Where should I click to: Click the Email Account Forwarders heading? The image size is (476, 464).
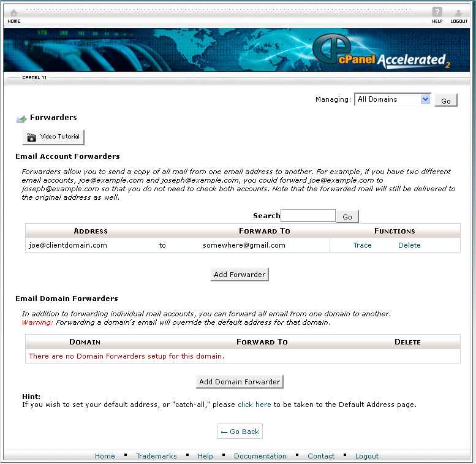tap(67, 156)
